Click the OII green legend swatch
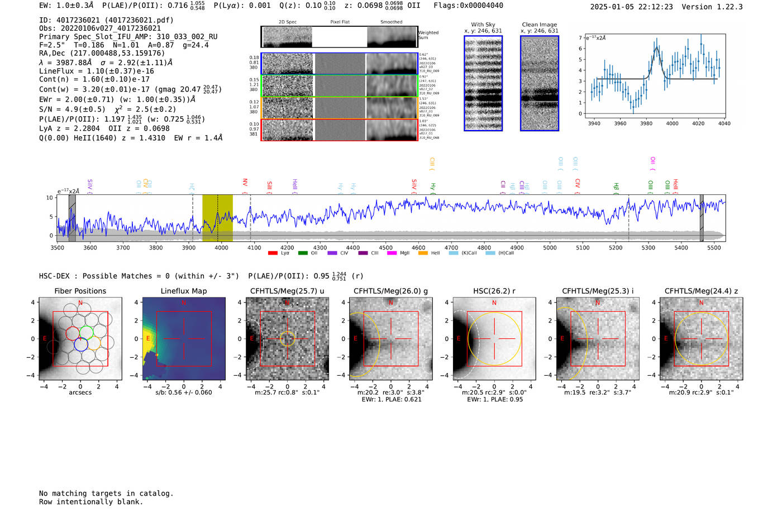This screenshot has height=532, width=782. pos(303,253)
